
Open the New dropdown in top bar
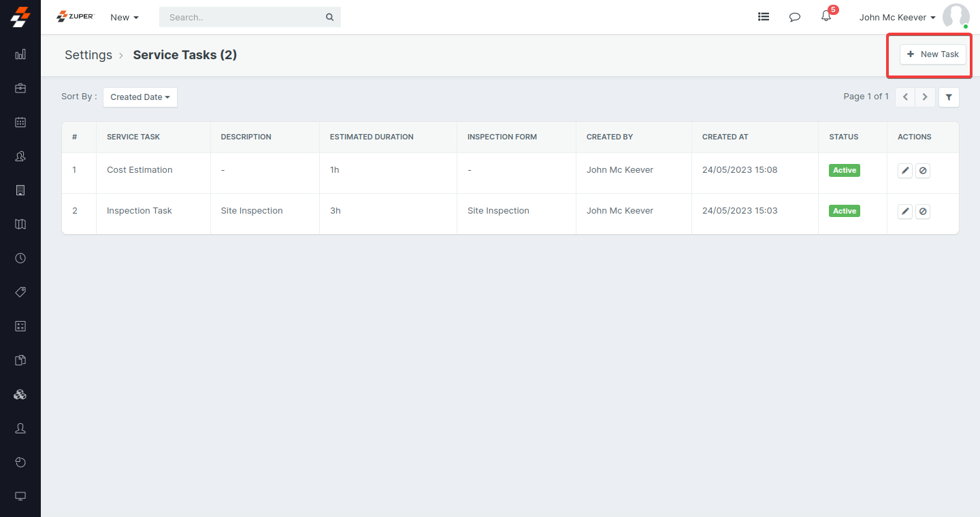[125, 18]
